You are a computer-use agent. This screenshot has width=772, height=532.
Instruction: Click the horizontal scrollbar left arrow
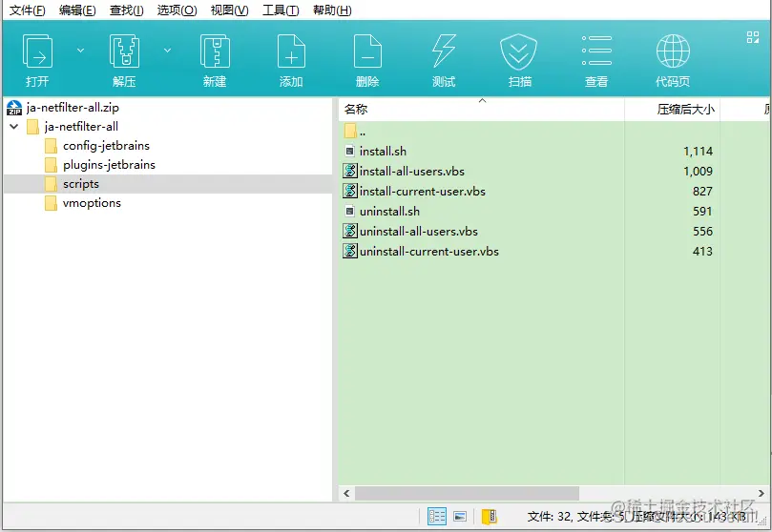point(346,493)
